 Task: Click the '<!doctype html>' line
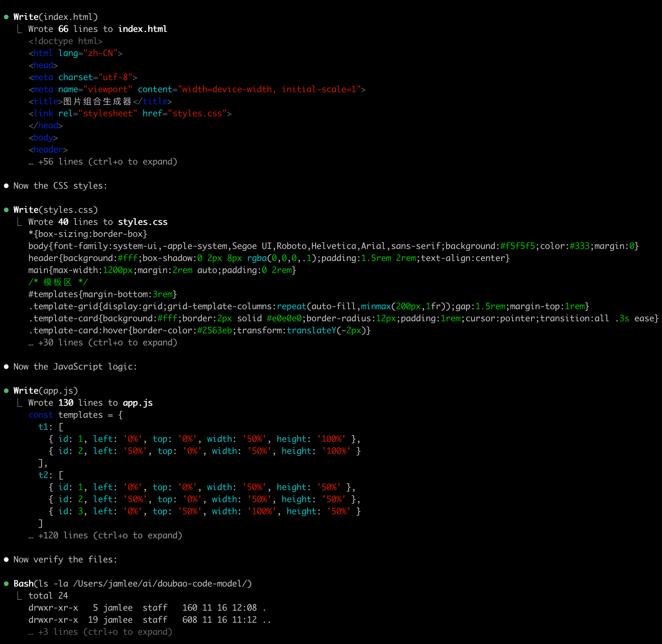[x=66, y=41]
